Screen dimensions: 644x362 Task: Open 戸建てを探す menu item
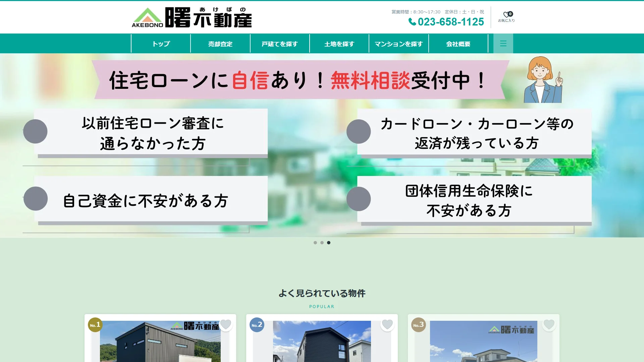click(x=280, y=44)
